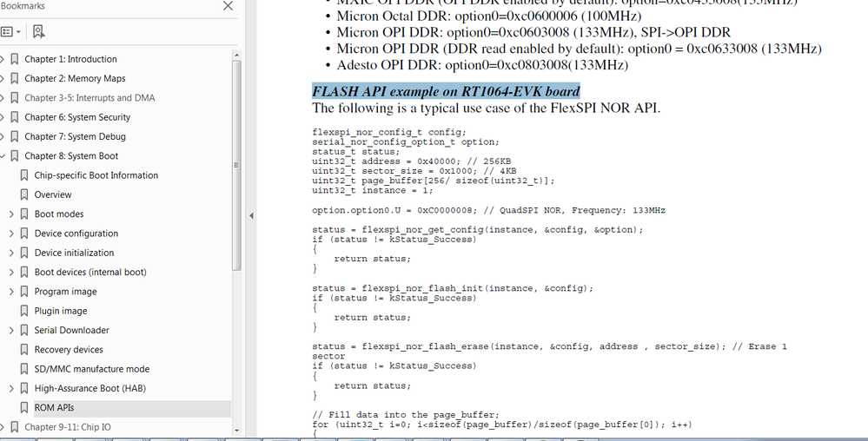This screenshot has height=441, width=868.
Task: Go to High-Assurance Boot (HAB) bookmark
Action: point(90,388)
